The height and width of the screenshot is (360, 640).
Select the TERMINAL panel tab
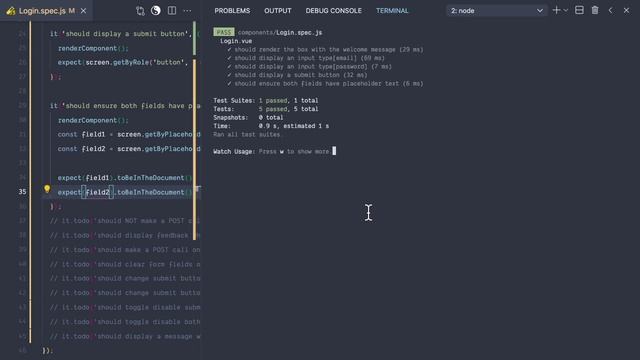tap(392, 11)
